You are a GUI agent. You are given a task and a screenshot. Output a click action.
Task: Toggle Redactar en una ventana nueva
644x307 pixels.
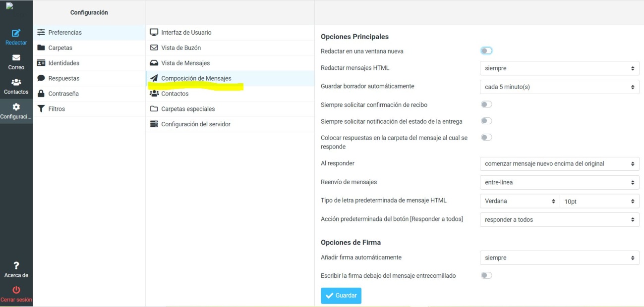click(486, 51)
